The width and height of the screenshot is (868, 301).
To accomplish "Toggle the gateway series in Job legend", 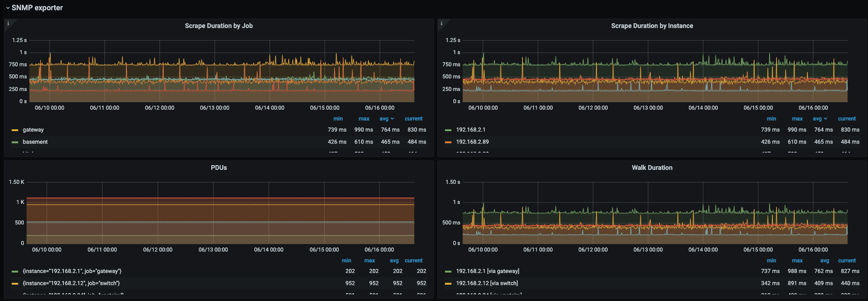I will click(33, 130).
